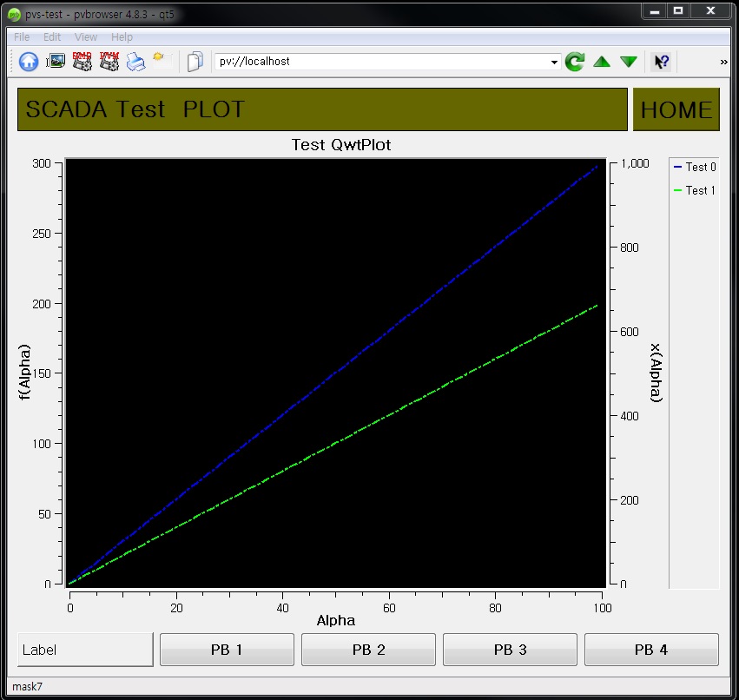
Task: Click the document copy icon near the address bar
Action: coord(195,61)
